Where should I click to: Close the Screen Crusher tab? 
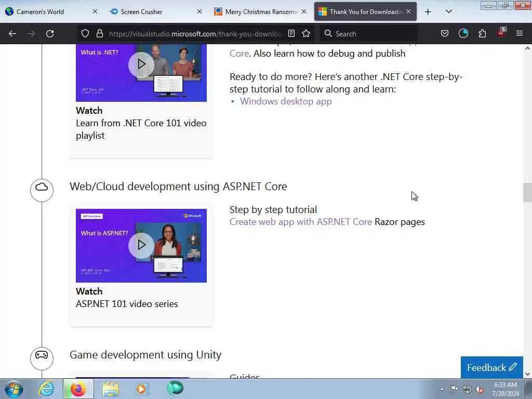[x=199, y=12]
